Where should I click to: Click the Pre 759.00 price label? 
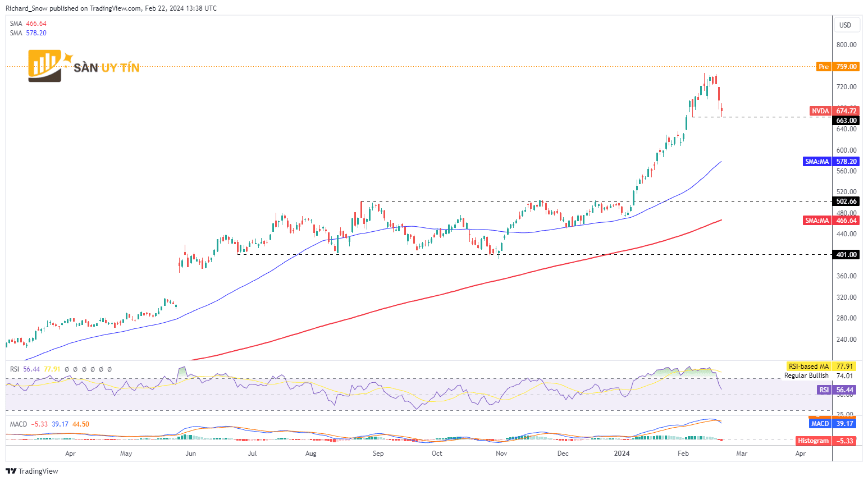pyautogui.click(x=837, y=67)
